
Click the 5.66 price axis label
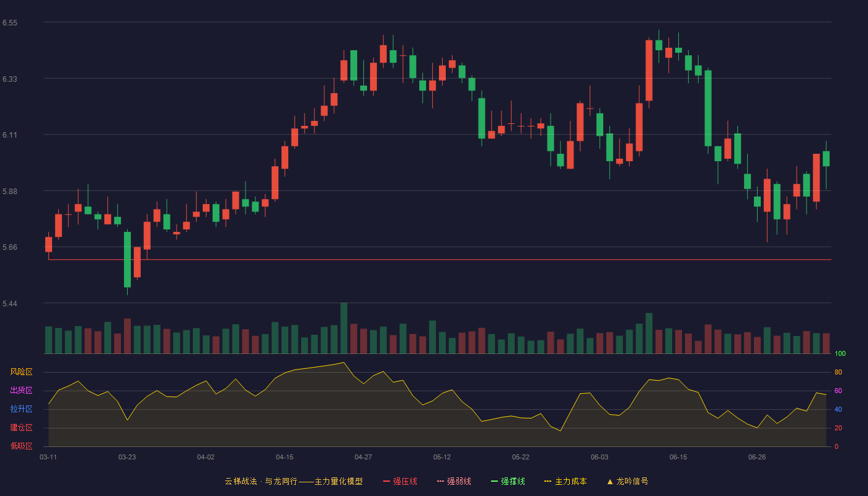10,247
